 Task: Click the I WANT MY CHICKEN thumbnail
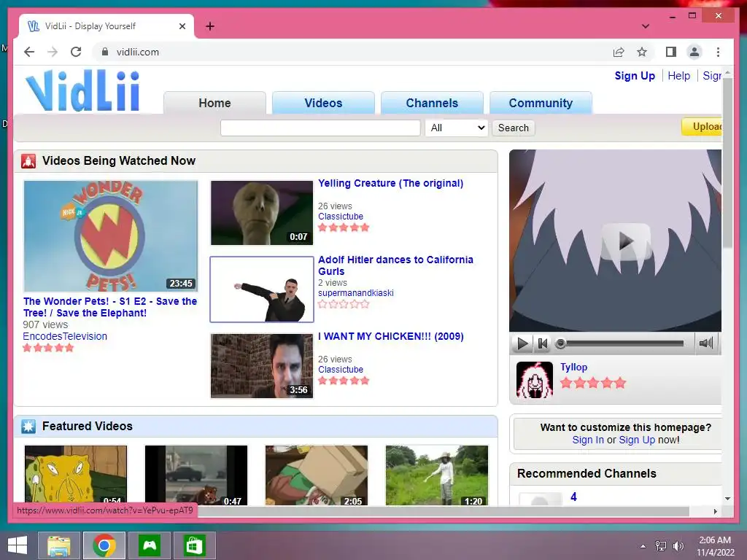(262, 366)
